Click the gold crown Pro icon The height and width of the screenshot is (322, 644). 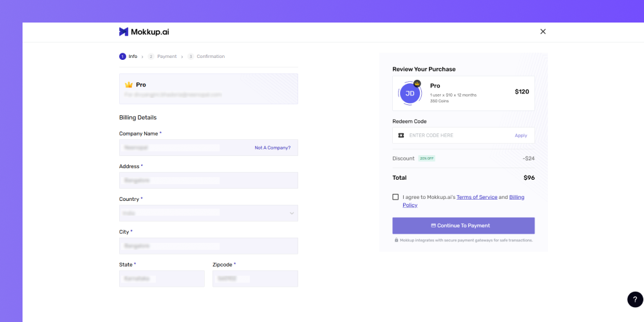pos(129,84)
